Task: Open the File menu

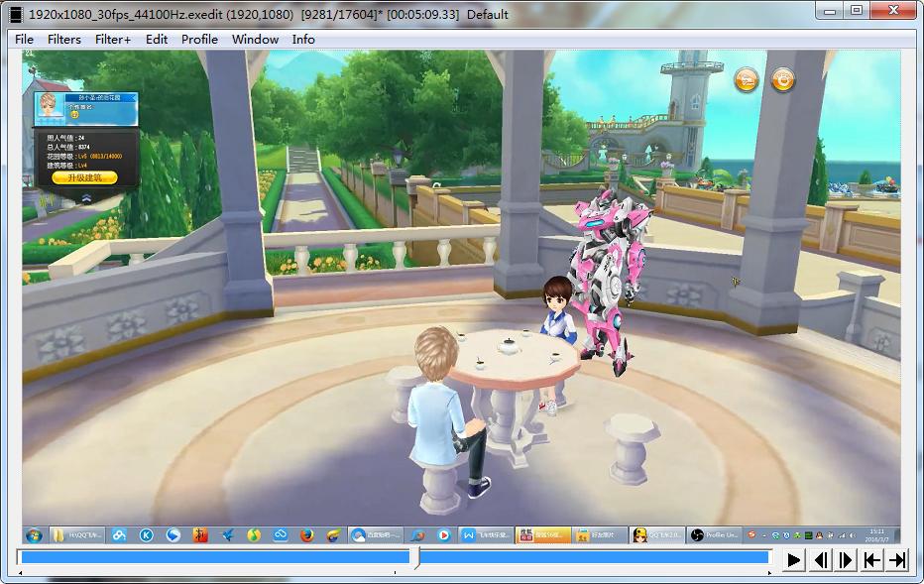Action: (x=24, y=40)
